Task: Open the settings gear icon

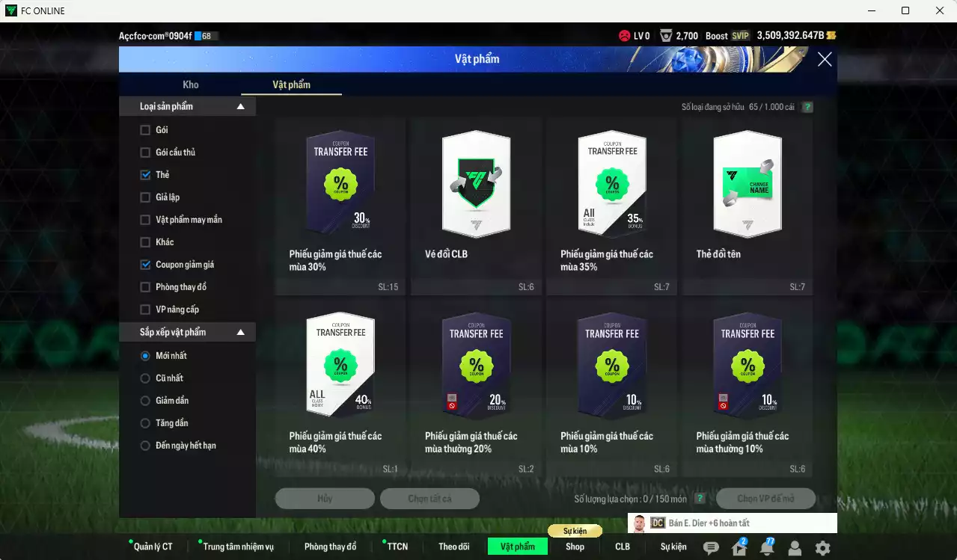Action: coord(822,548)
